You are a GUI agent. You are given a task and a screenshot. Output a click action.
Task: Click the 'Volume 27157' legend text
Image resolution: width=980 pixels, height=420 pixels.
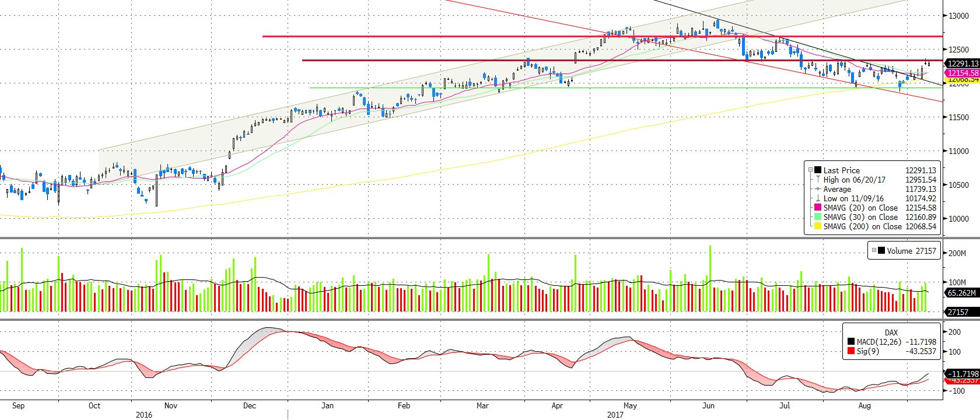(x=911, y=251)
